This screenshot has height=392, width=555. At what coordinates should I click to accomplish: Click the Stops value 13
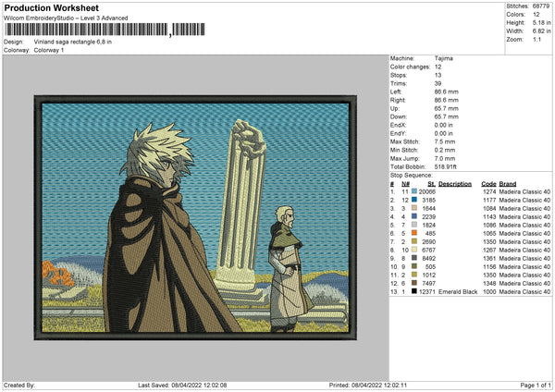(x=438, y=75)
